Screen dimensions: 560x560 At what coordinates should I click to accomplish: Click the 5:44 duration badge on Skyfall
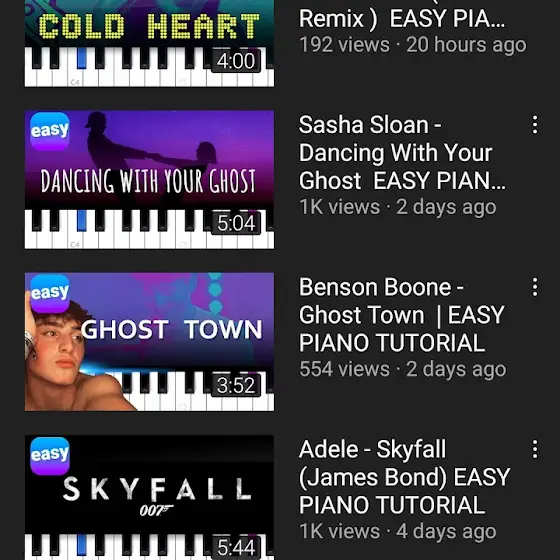point(236,547)
